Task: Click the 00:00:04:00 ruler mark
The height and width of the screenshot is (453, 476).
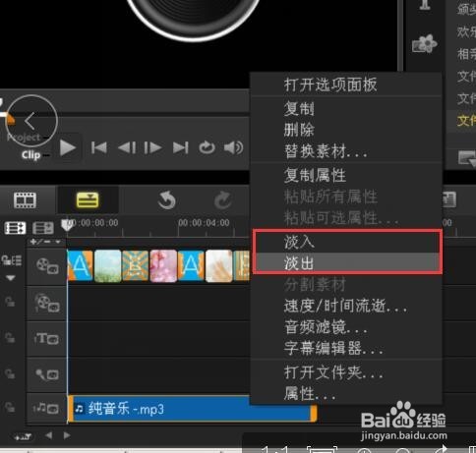Action: (204, 223)
